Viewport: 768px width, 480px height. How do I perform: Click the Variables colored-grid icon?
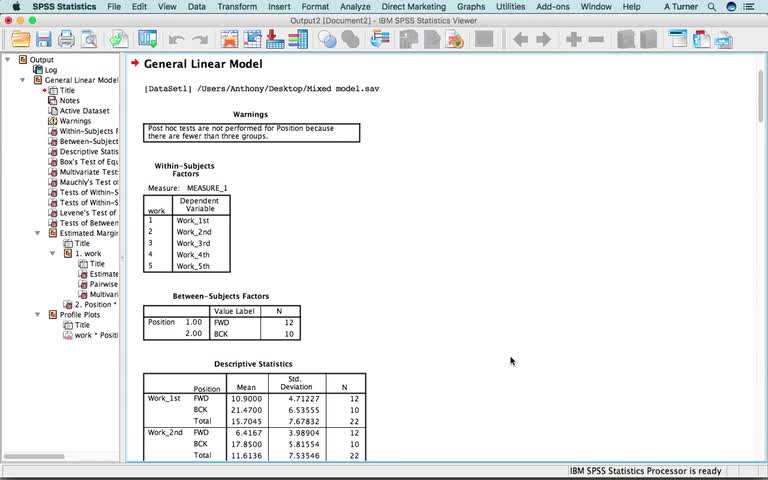298,39
